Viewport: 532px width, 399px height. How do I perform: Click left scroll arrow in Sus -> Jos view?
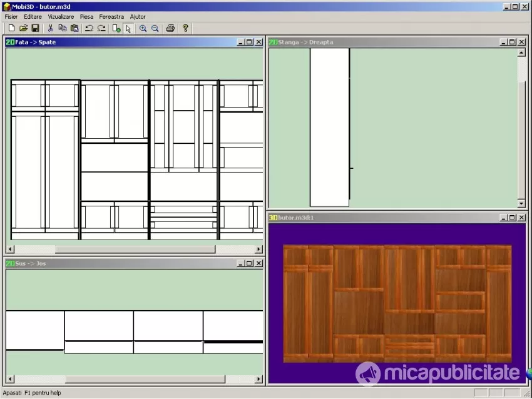coord(10,378)
